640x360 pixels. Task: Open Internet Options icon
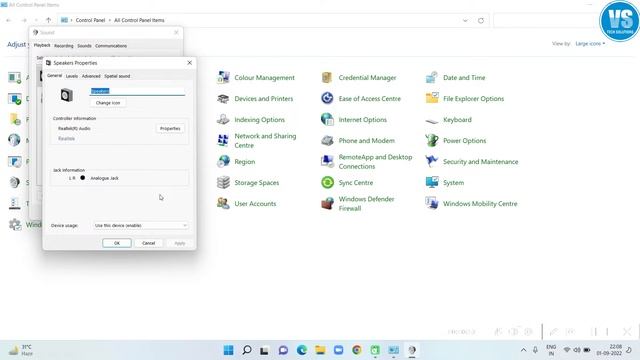click(327, 120)
